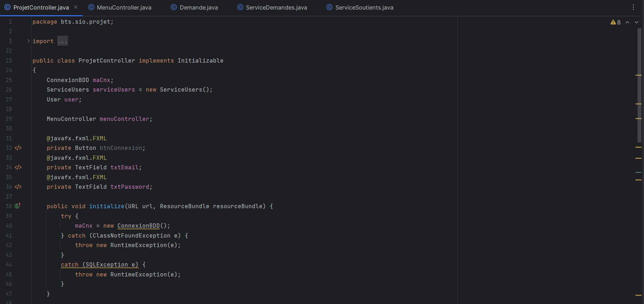Expand the folded import section chevron
Image resolution: width=644 pixels, height=304 pixels.
pyautogui.click(x=28, y=41)
